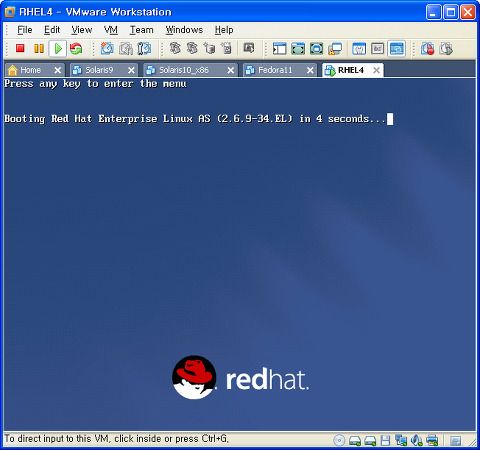The height and width of the screenshot is (450, 480).
Task: Click the Console view icon
Action: click(x=396, y=49)
